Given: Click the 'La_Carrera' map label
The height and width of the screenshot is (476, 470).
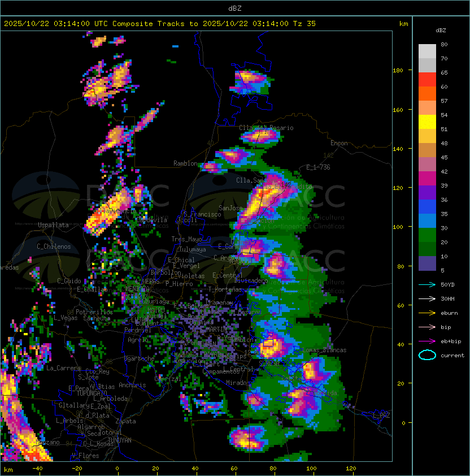Looking at the screenshot, I should tap(63, 368).
